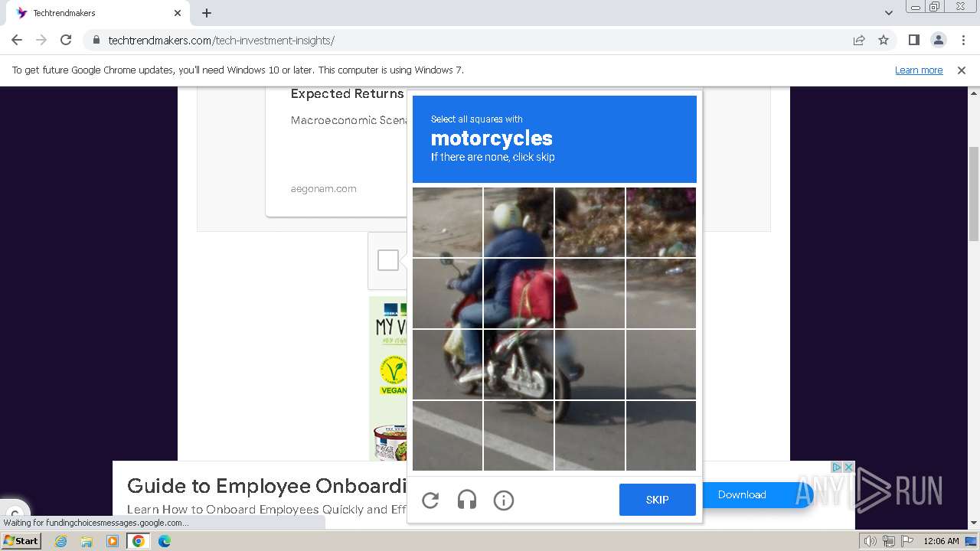980x551 pixels.
Task: Select top-right captcha tile with roadside debris
Action: point(661,222)
